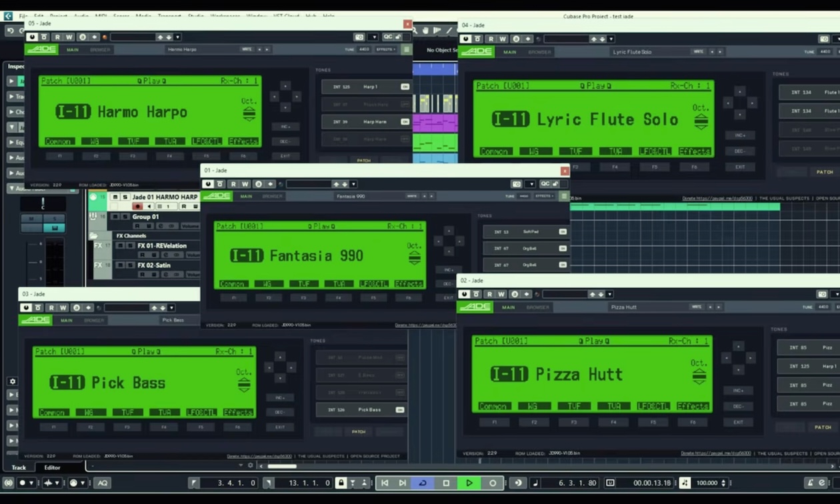Click the Oct. octave stepper in 05 - Jade
This screenshot has height=504, width=840.
pyautogui.click(x=249, y=113)
